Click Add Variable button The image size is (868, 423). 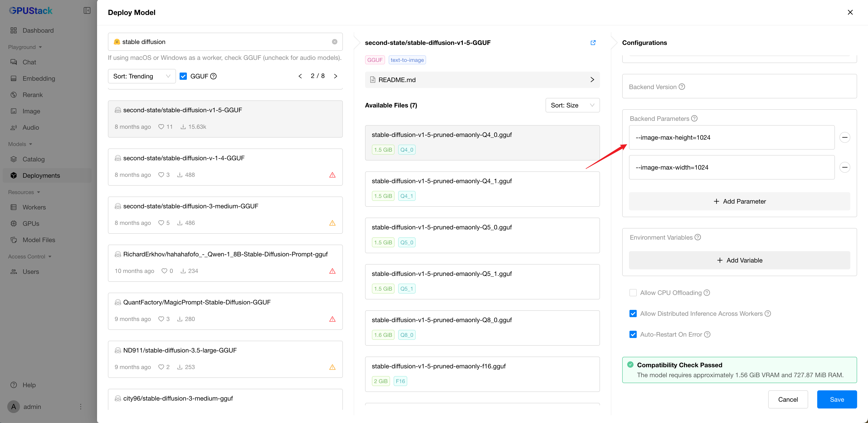tap(739, 260)
